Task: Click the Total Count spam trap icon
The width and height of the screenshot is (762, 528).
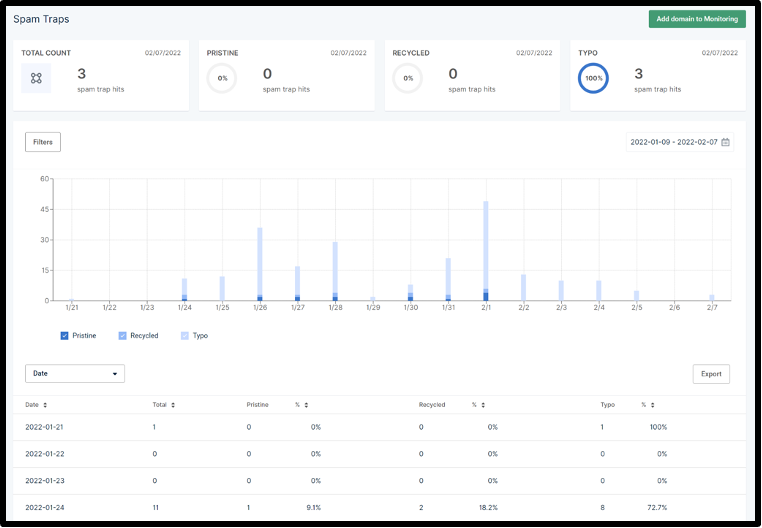Action: point(36,78)
